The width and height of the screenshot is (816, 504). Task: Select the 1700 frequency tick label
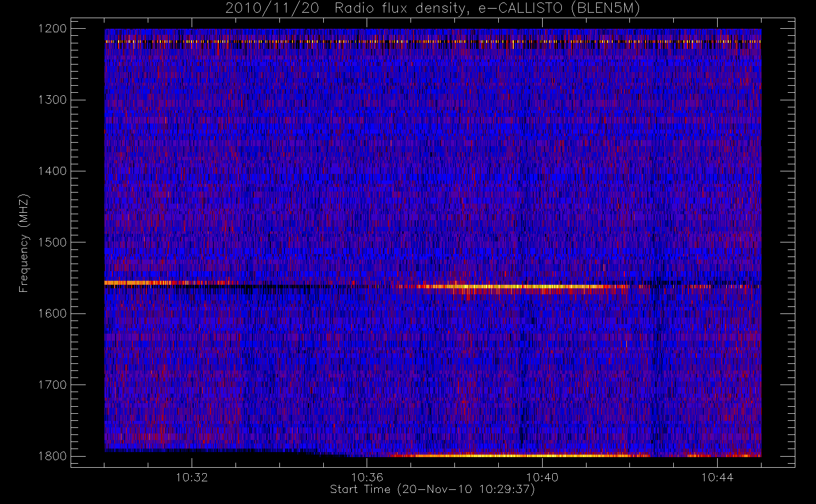(52, 385)
